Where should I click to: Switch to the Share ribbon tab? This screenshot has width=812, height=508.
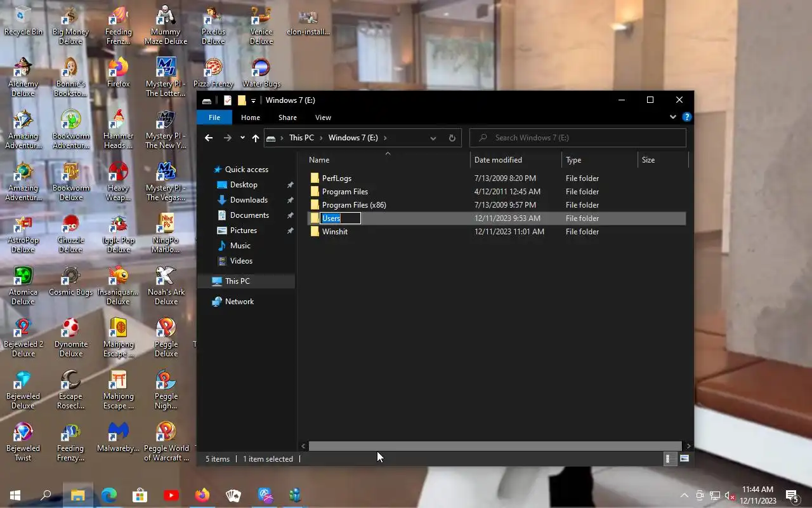pos(287,117)
